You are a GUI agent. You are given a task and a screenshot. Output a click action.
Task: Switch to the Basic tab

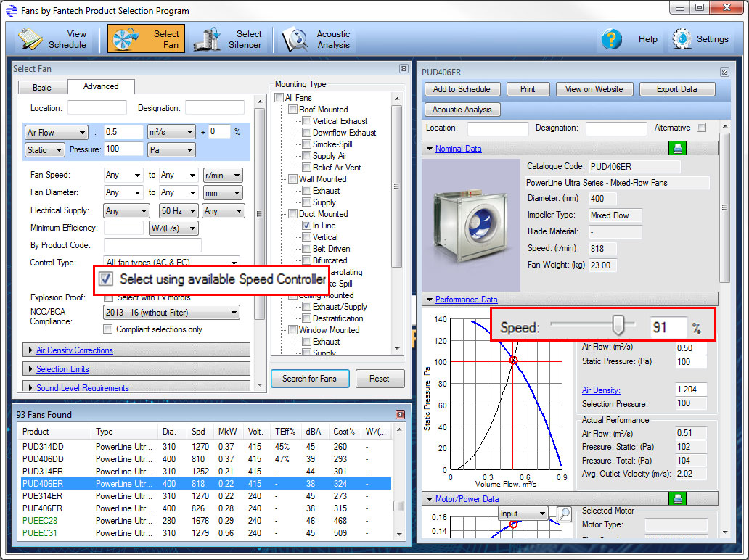[42, 87]
